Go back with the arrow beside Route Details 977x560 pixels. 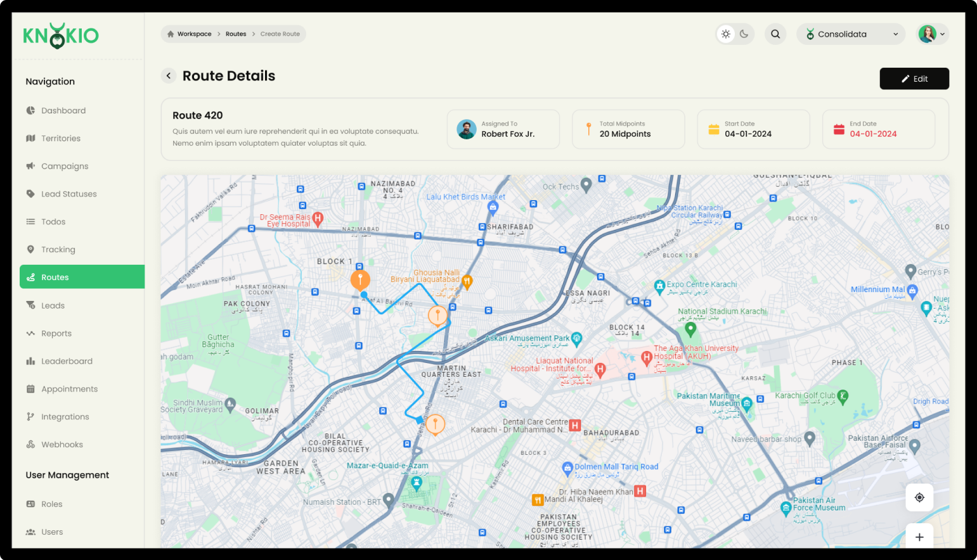click(169, 76)
